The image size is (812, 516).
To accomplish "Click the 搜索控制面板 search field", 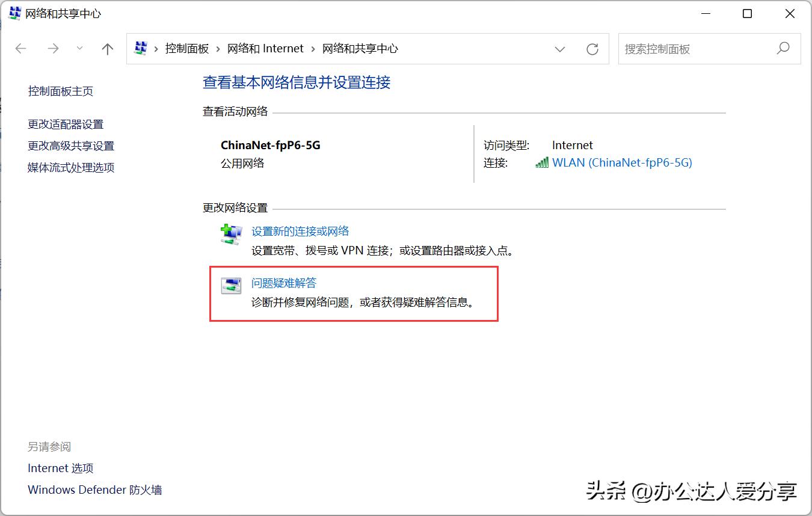I will (x=692, y=49).
